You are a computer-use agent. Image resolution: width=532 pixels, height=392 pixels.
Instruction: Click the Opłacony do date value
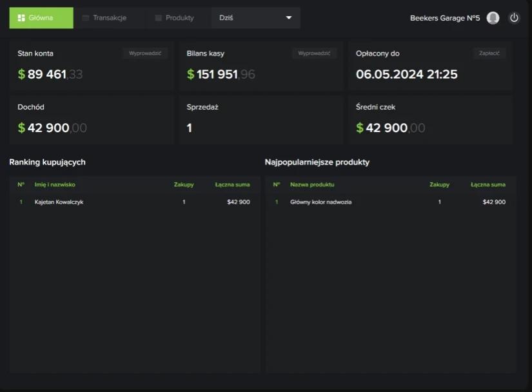pyautogui.click(x=407, y=74)
